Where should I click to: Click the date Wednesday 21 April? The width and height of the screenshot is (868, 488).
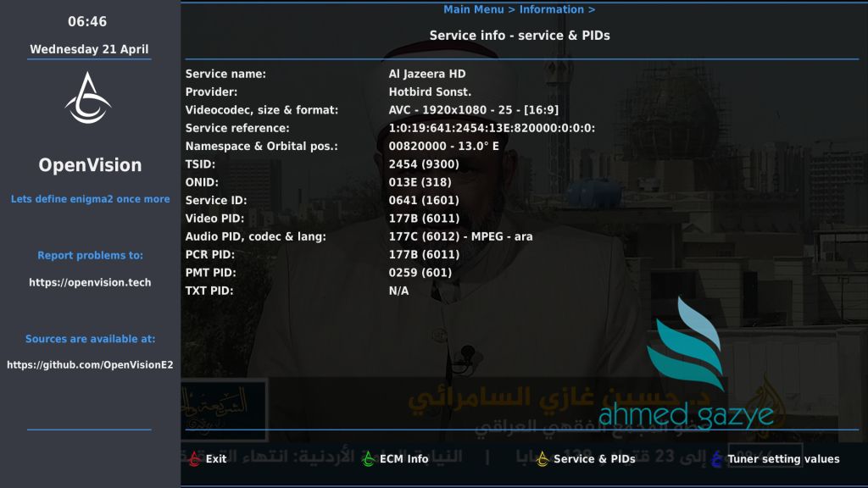[89, 49]
